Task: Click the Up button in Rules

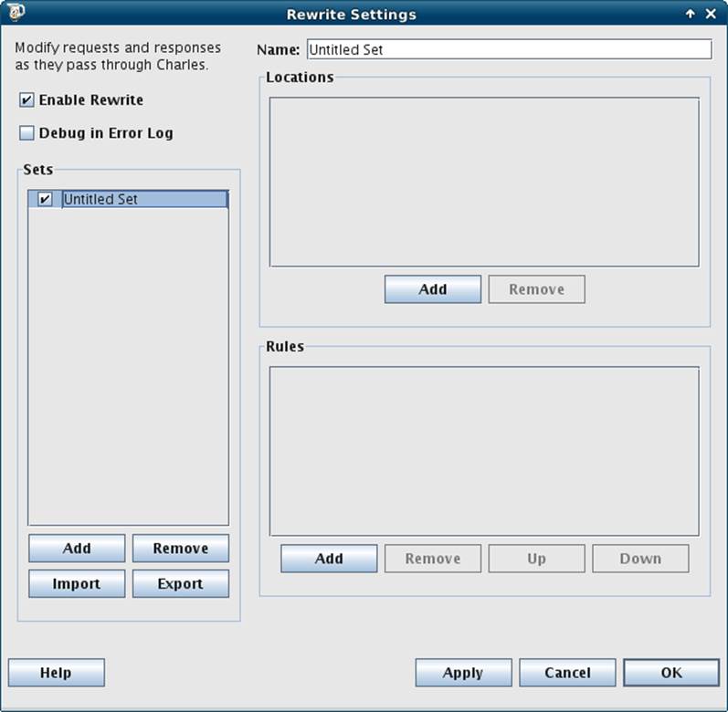Action: point(537,559)
